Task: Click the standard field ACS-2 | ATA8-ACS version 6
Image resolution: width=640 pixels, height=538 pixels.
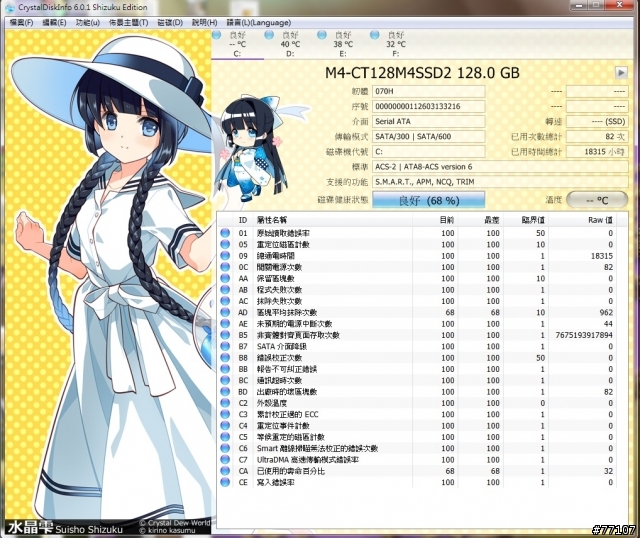Action: pyautogui.click(x=500, y=167)
